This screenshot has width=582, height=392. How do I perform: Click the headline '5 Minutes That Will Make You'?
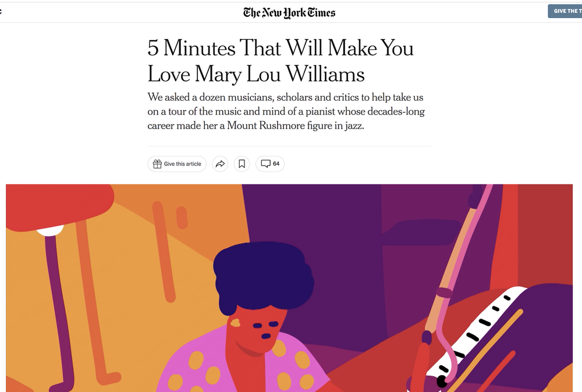tap(281, 48)
